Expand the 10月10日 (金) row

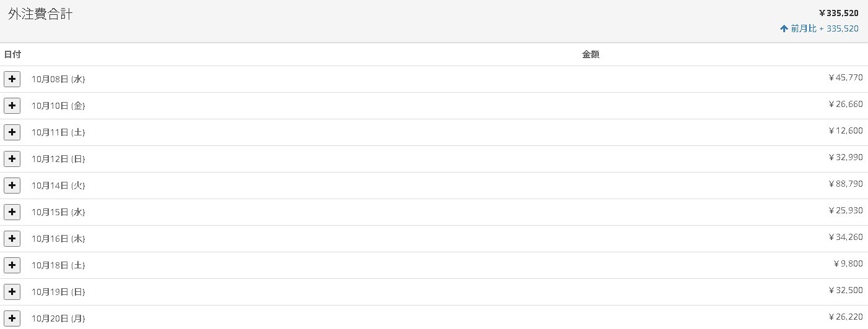tap(12, 106)
